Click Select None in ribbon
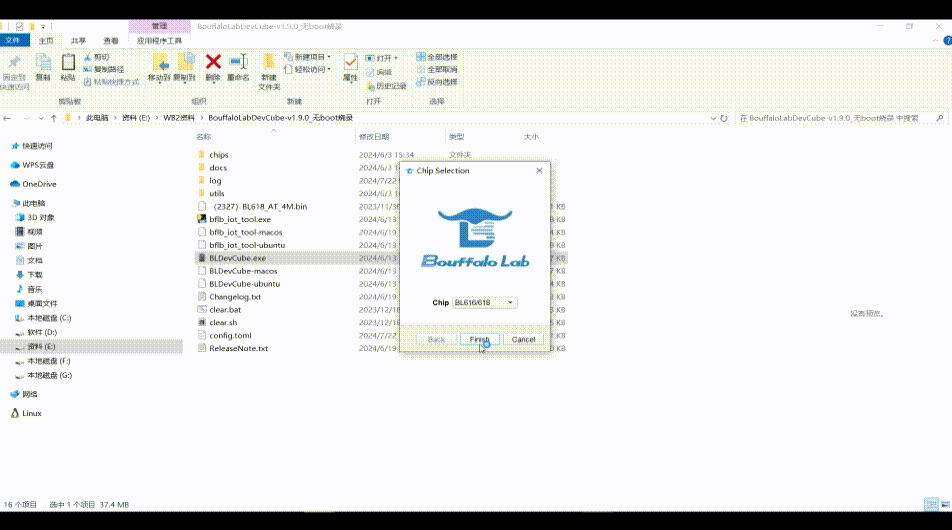This screenshot has height=530, width=952. 437,69
